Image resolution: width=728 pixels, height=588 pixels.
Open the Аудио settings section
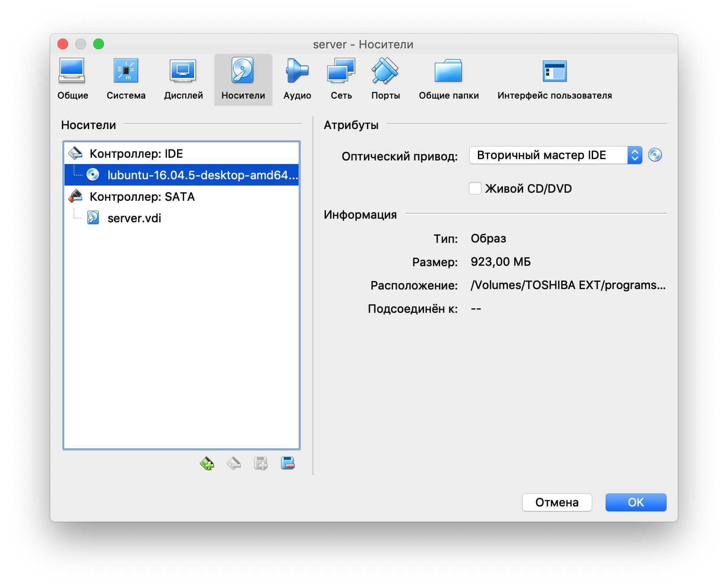297,79
